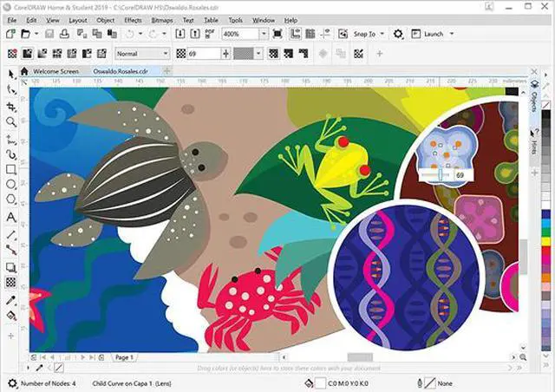This screenshot has height=392, width=555.
Task: Select the Interactive Fill tool
Action: tap(11, 316)
